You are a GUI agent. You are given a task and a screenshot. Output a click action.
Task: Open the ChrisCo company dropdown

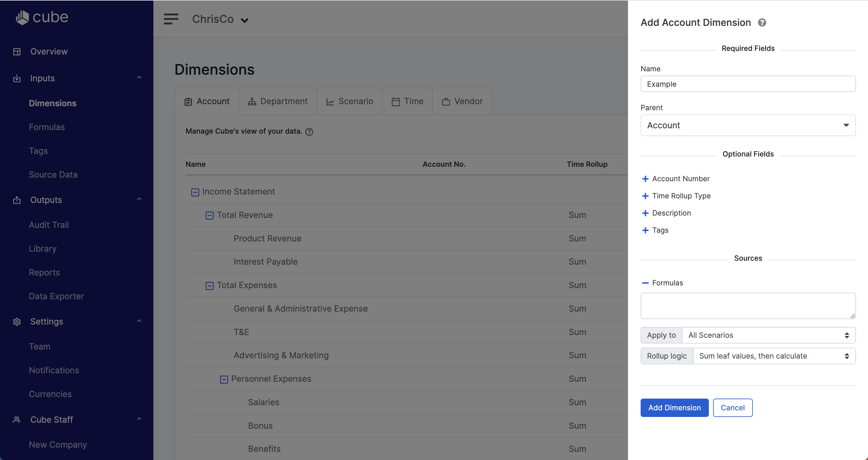[220, 19]
